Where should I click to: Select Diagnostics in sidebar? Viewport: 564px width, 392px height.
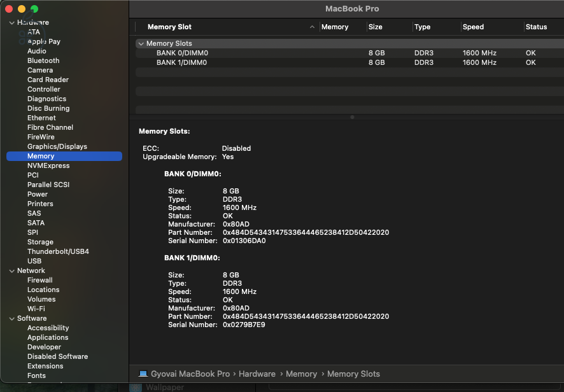[46, 99]
